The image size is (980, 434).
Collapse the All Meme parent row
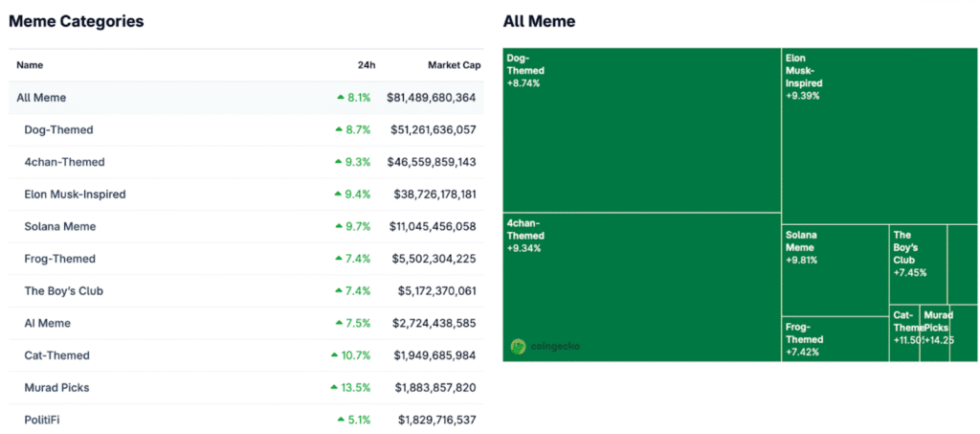pos(41,98)
